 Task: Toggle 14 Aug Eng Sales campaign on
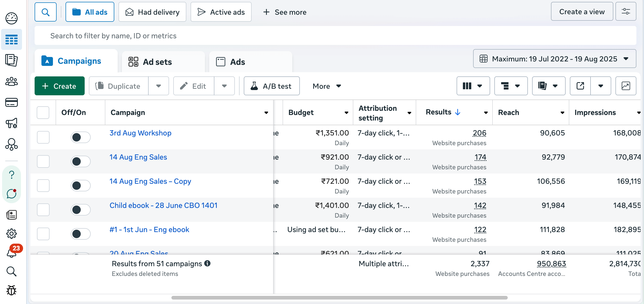tap(81, 161)
